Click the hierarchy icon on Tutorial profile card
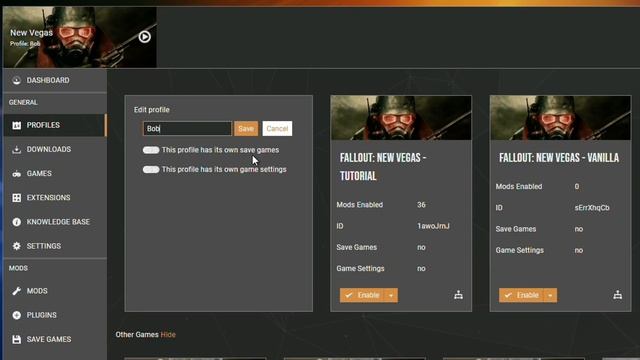 (458, 295)
